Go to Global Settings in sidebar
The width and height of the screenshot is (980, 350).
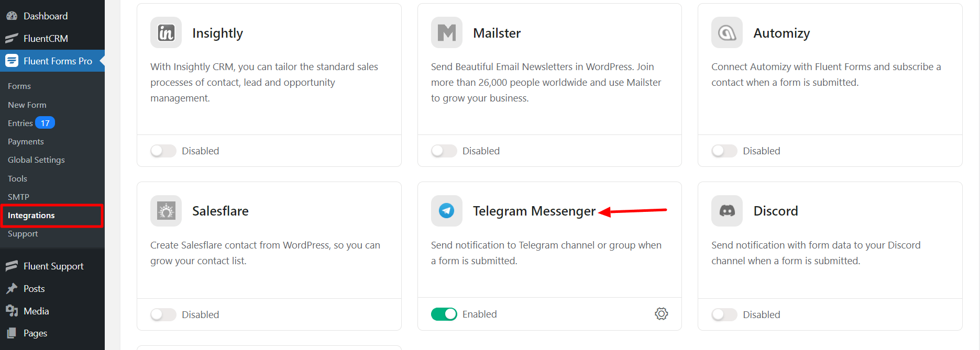[x=36, y=160]
